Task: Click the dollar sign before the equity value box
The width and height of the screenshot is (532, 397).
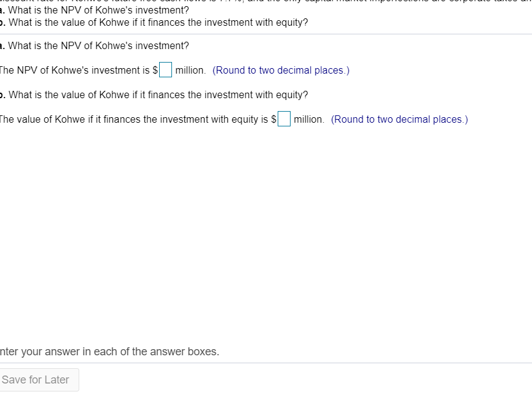Action: coord(273,119)
